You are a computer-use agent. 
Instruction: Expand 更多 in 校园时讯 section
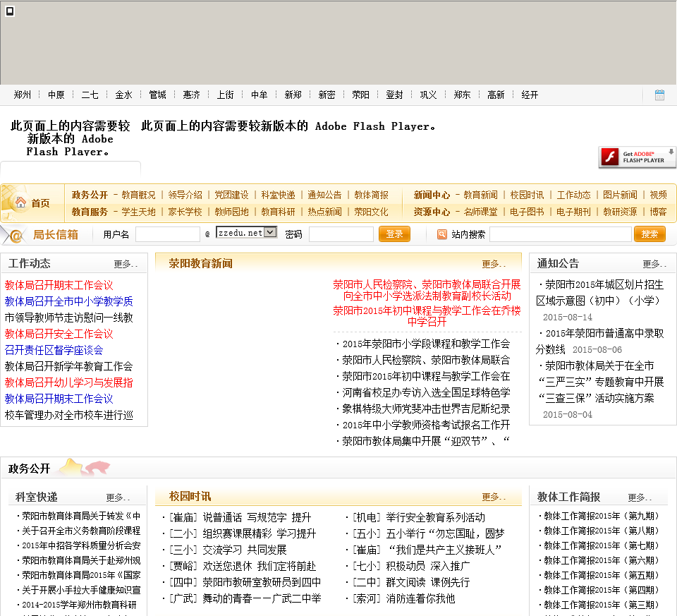[494, 497]
